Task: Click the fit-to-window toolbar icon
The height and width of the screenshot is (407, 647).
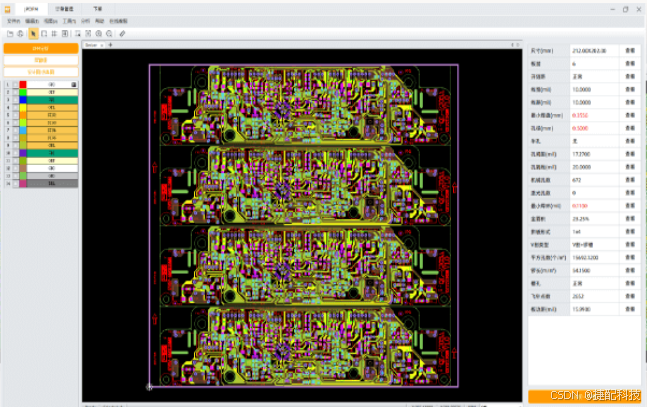Action: tap(88, 34)
